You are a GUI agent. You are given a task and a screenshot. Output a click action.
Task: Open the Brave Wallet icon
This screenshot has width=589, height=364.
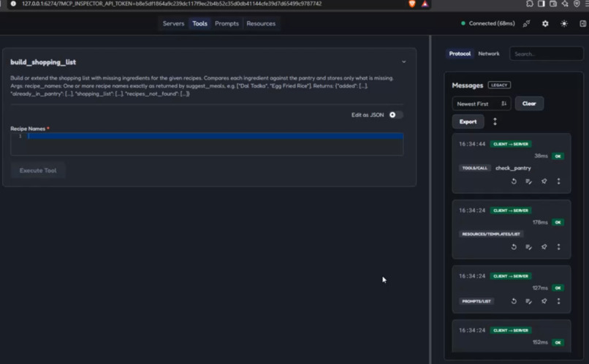553,4
